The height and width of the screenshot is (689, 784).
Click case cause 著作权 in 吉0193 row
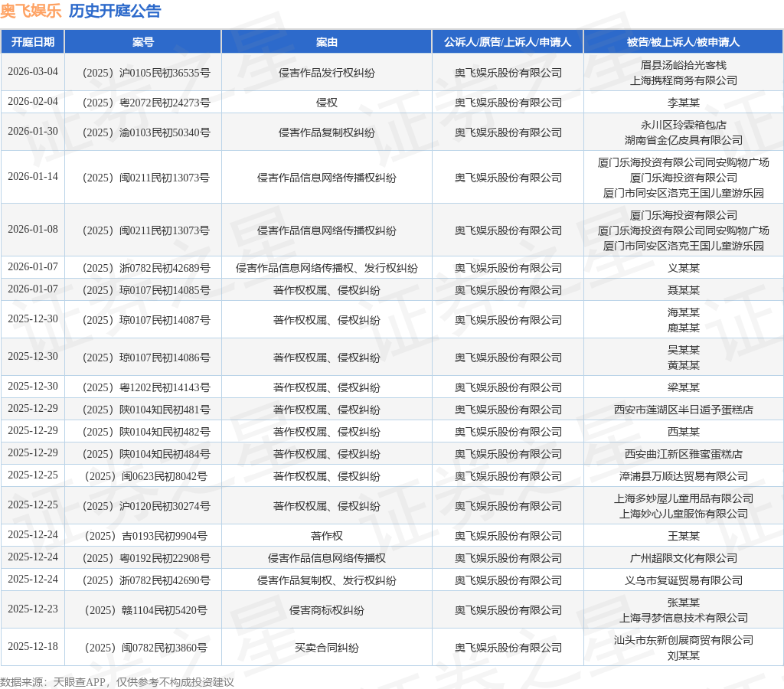coord(326,537)
